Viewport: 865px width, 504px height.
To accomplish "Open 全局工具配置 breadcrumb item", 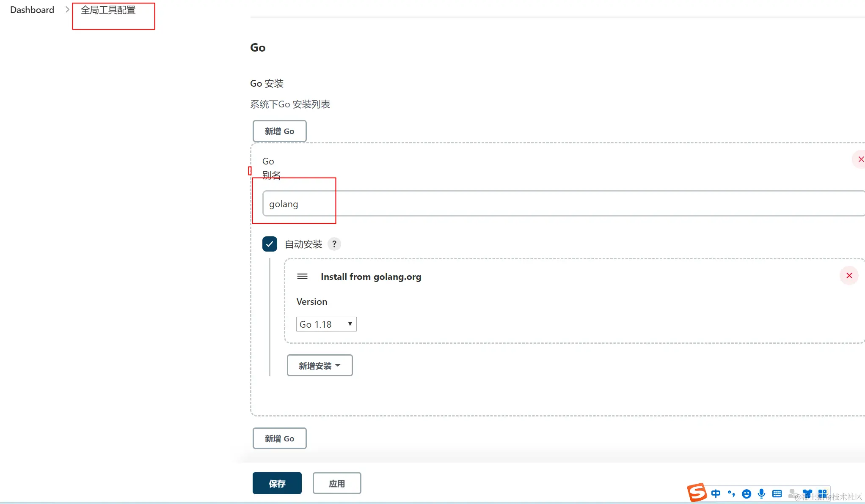I will 108,10.
